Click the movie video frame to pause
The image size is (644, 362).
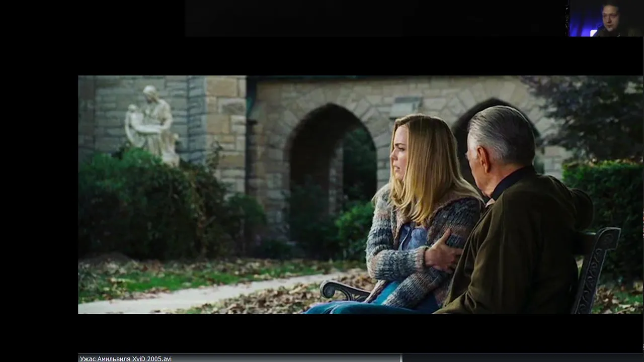click(x=360, y=195)
